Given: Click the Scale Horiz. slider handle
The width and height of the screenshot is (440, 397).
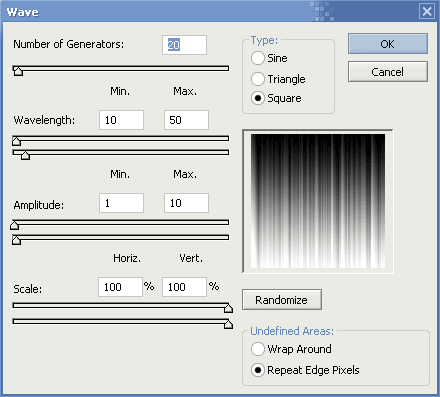Looking at the screenshot, I should 228,308.
